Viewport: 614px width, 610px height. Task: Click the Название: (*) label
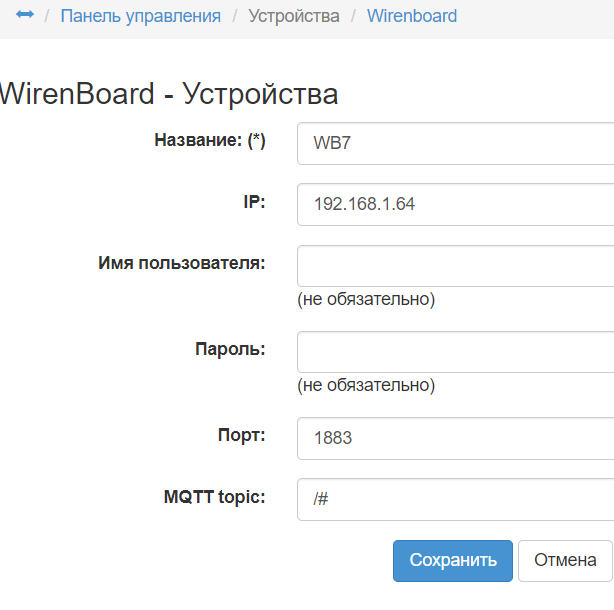click(x=210, y=140)
